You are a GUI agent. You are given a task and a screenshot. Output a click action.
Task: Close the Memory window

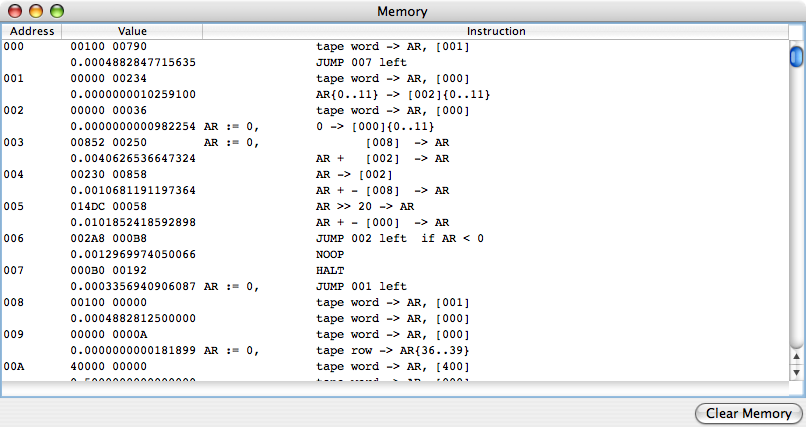click(15, 11)
